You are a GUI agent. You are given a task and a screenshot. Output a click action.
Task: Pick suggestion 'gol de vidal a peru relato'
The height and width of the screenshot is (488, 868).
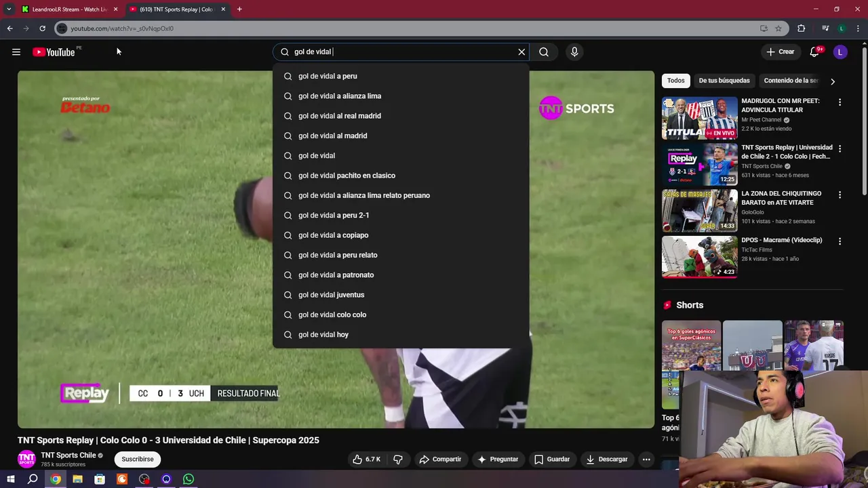pyautogui.click(x=401, y=255)
